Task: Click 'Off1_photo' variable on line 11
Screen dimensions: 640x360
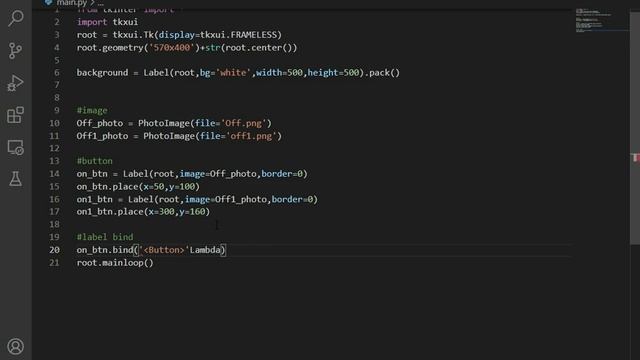Action: 102,136
